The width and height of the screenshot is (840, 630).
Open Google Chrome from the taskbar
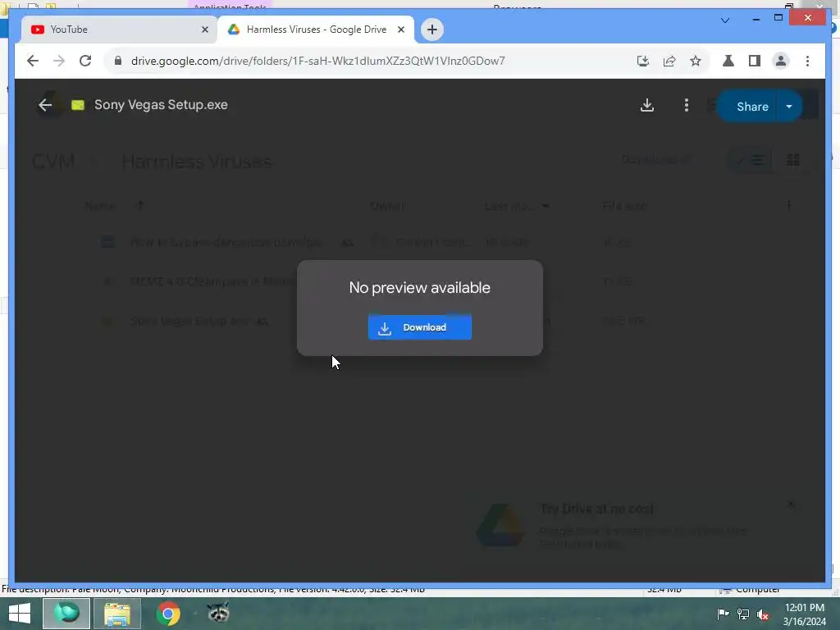pyautogui.click(x=168, y=614)
